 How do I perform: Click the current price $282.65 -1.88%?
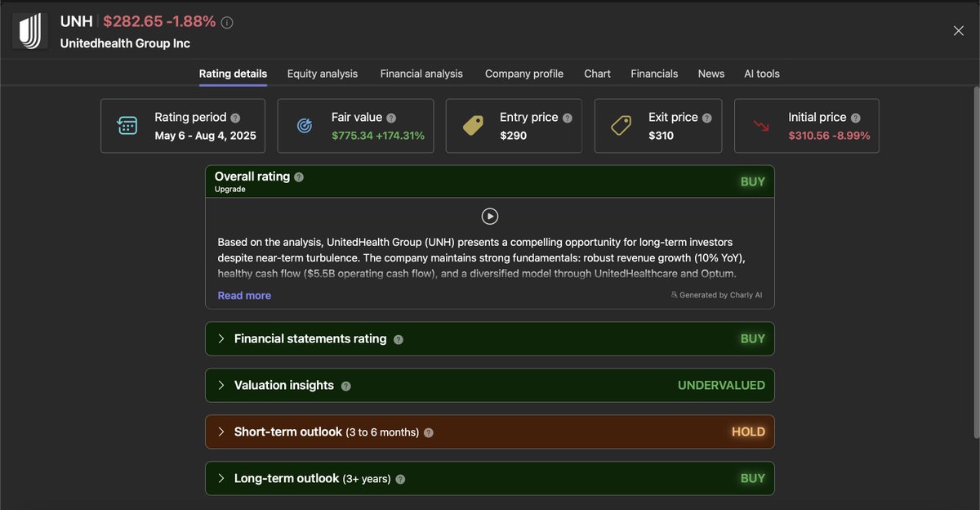coord(159,21)
